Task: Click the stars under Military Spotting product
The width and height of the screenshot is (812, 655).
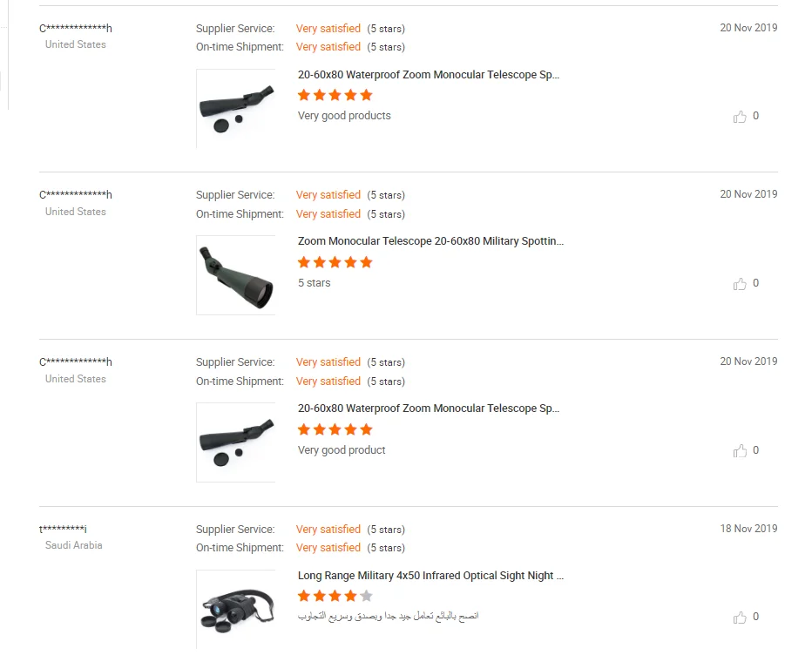Action: point(335,262)
